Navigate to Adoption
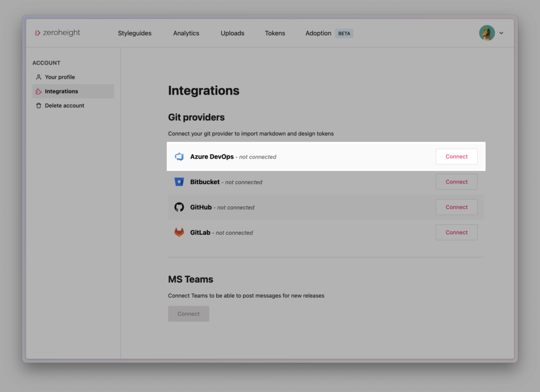The height and width of the screenshot is (392, 540). click(318, 33)
